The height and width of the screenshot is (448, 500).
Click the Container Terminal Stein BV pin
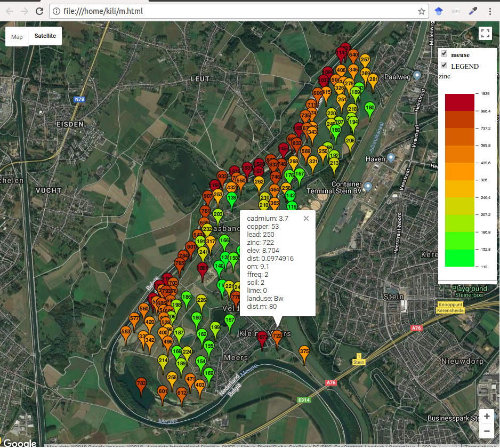coord(368,186)
